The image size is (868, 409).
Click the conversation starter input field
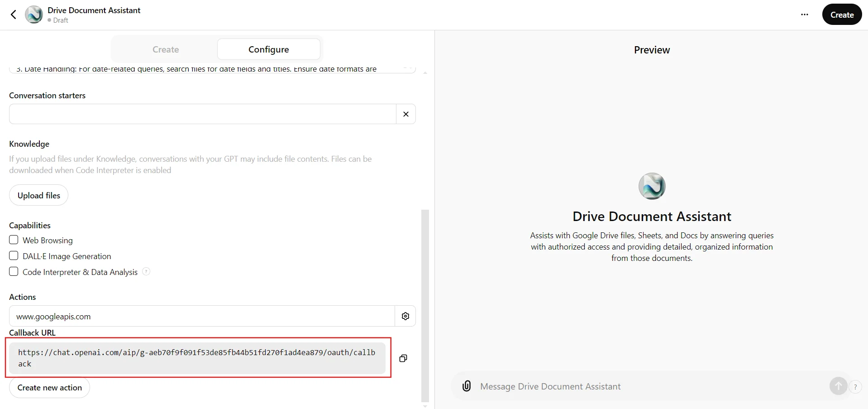click(x=203, y=114)
